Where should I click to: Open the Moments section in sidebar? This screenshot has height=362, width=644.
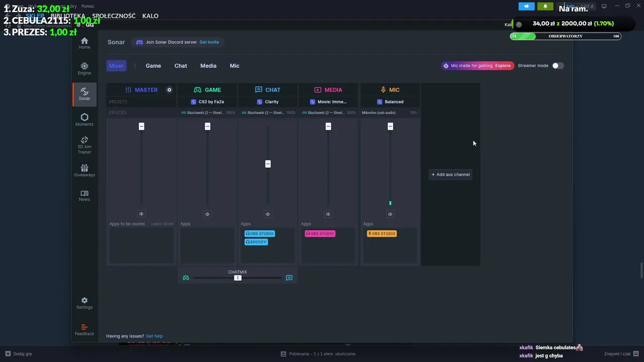click(x=85, y=120)
